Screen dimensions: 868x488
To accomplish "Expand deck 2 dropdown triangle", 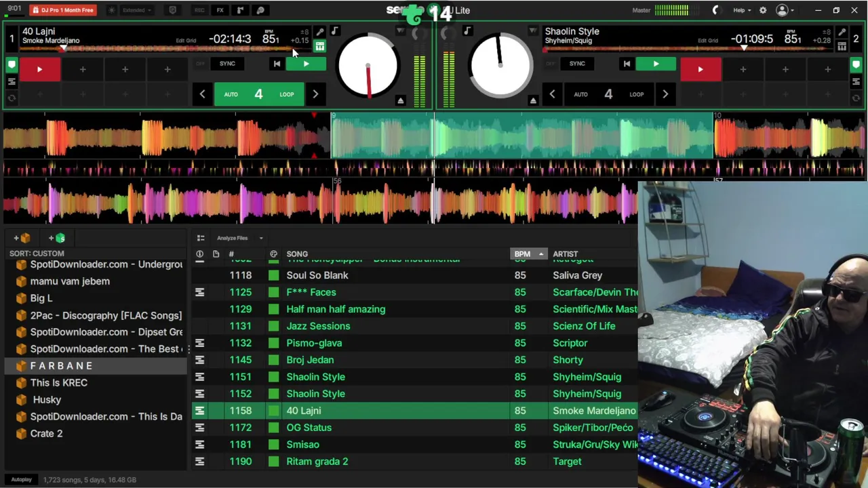I will pyautogui.click(x=533, y=31).
